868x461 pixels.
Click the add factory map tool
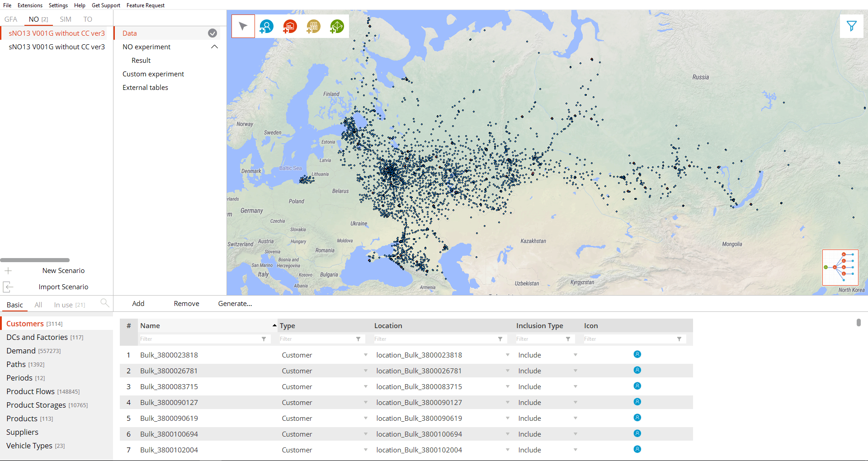pos(313,27)
